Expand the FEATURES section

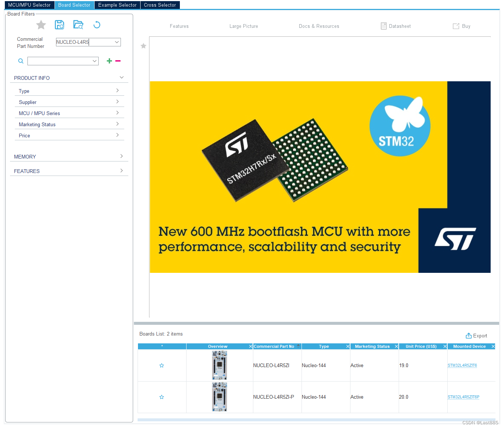(x=122, y=171)
